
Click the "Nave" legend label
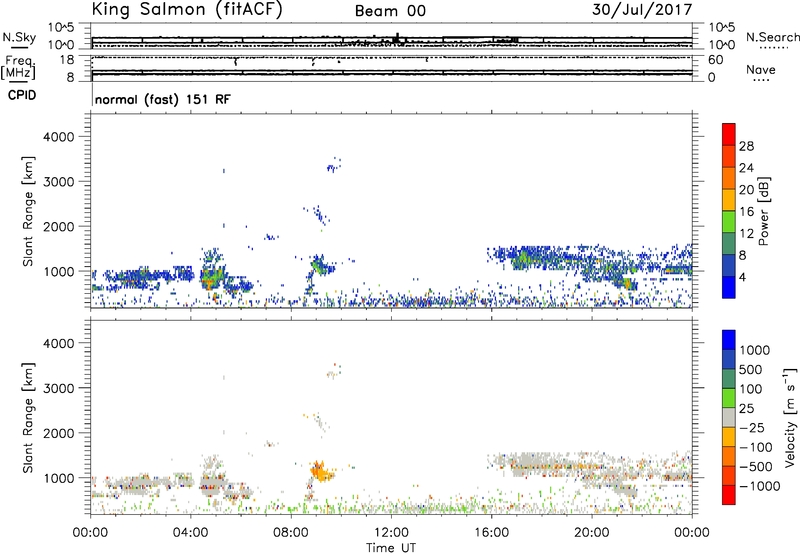[761, 69]
